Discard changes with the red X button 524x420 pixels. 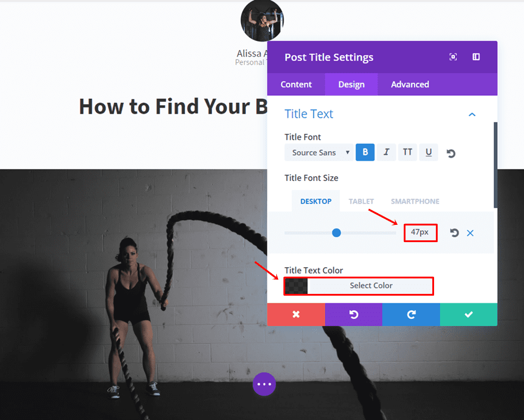coord(296,314)
